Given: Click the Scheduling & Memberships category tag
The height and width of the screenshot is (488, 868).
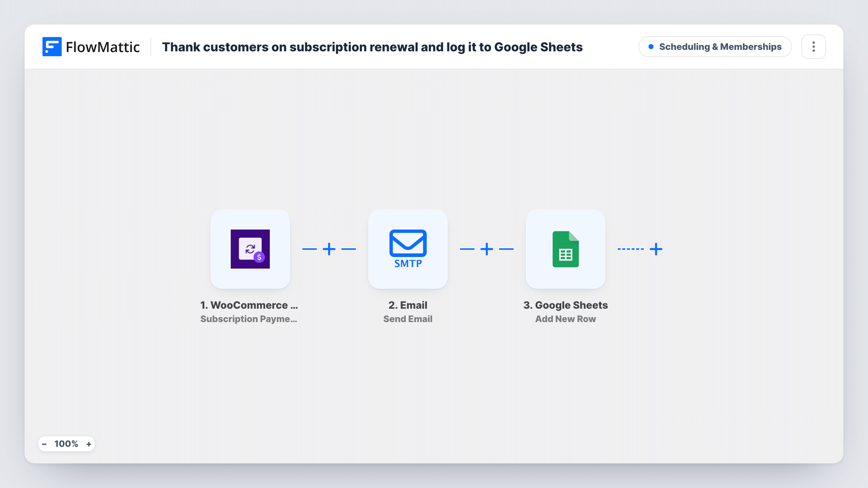Looking at the screenshot, I should pos(715,47).
